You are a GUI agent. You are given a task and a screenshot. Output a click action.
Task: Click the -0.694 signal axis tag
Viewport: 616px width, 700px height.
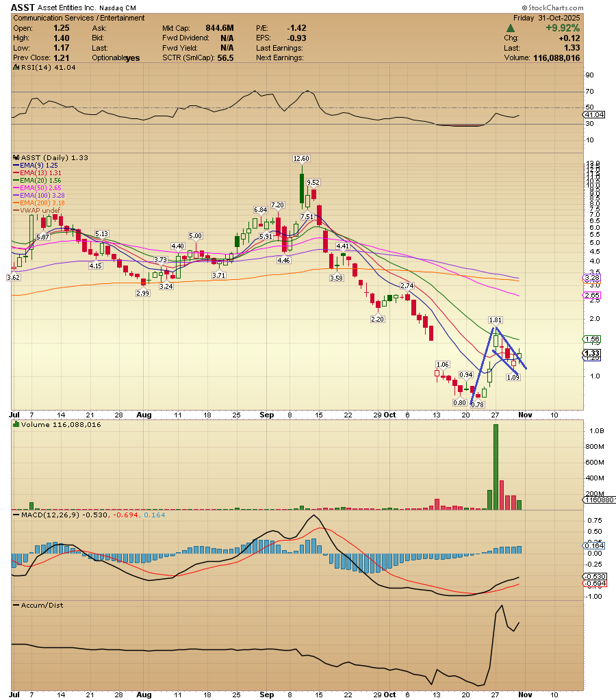(x=595, y=584)
